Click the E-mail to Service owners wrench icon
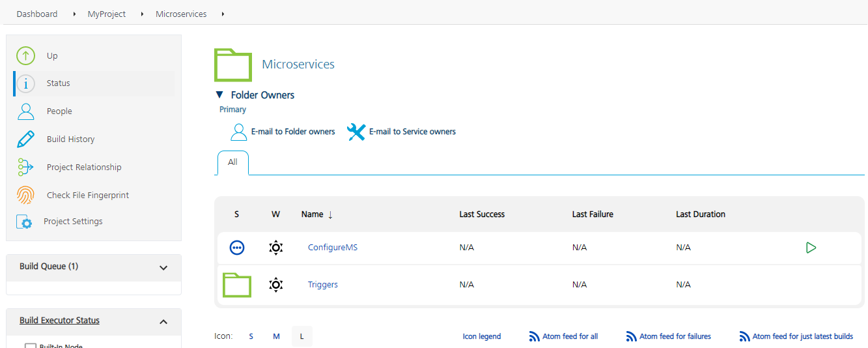The image size is (868, 348). (x=356, y=132)
